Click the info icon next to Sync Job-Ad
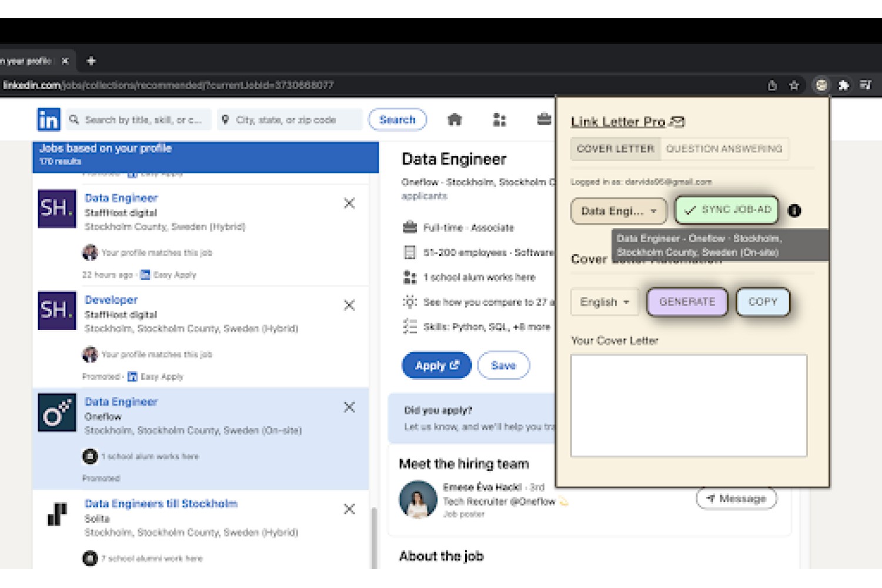 (794, 211)
